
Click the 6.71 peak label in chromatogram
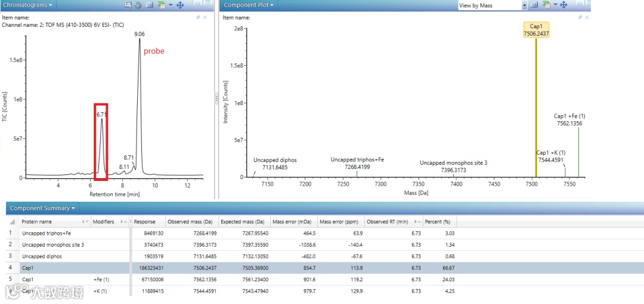[101, 115]
